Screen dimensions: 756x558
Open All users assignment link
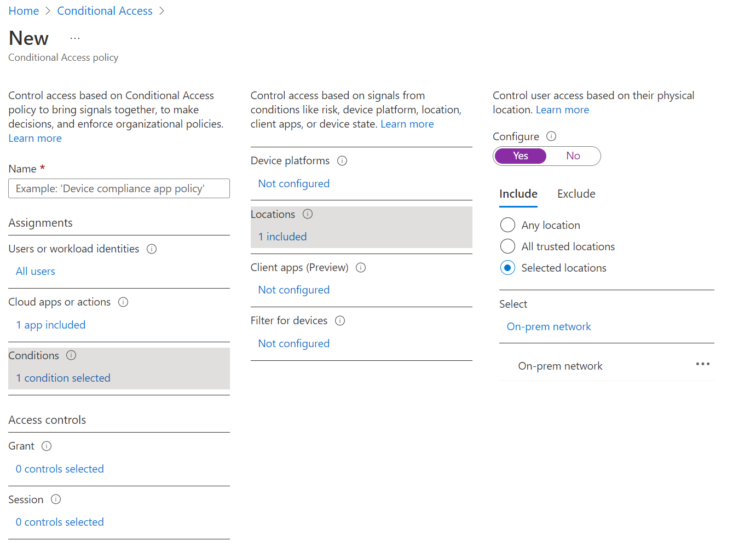pos(36,272)
